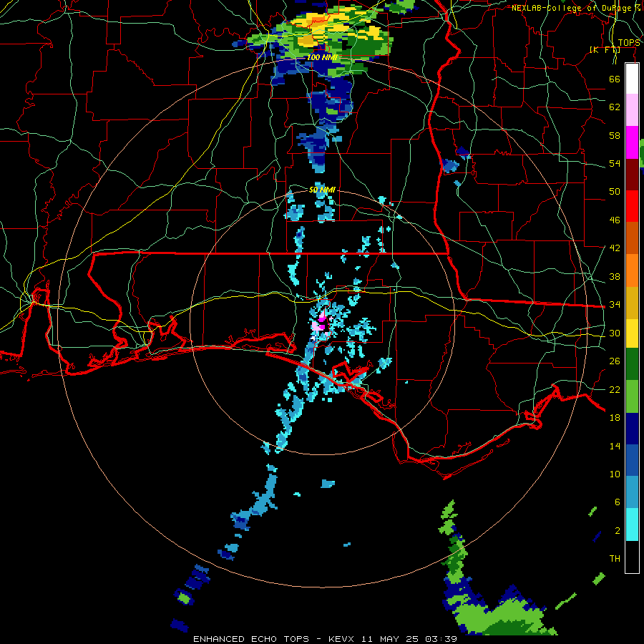This screenshot has width=644, height=644.
Task: Click the legend value 46
Action: point(615,220)
